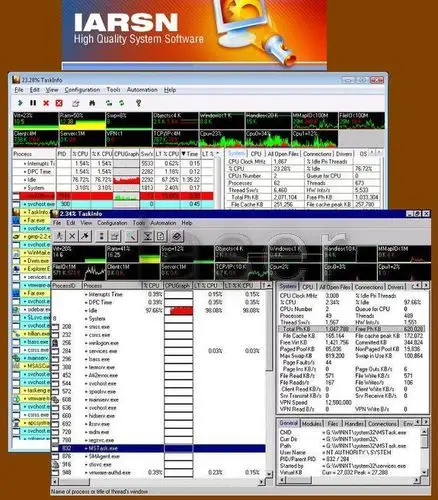438x500 pixels.
Task: Click the pause icon in back TaskInfo toolbar
Action: pyautogui.click(x=33, y=103)
